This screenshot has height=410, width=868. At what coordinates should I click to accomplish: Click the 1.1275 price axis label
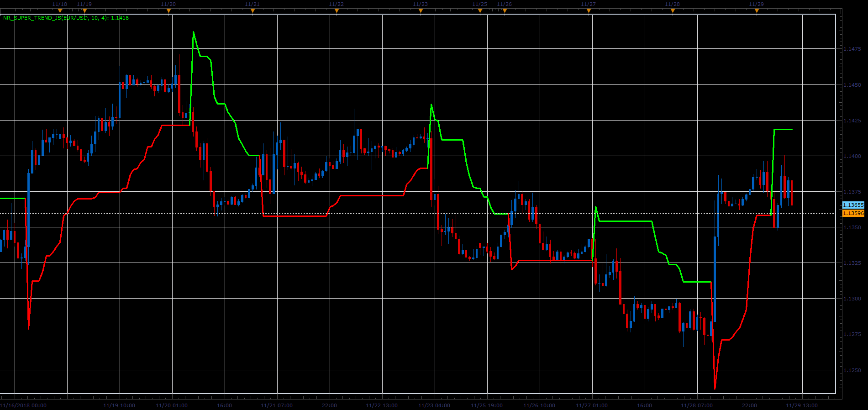point(852,334)
